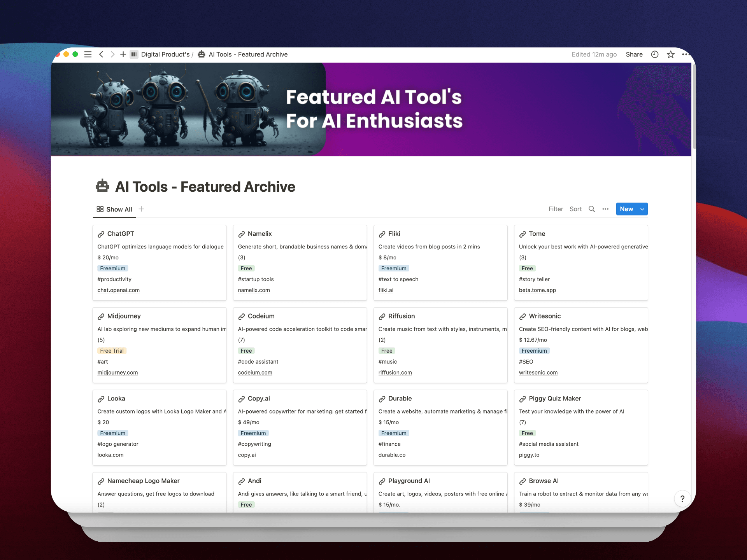Open database view options ellipsis

coord(605,209)
